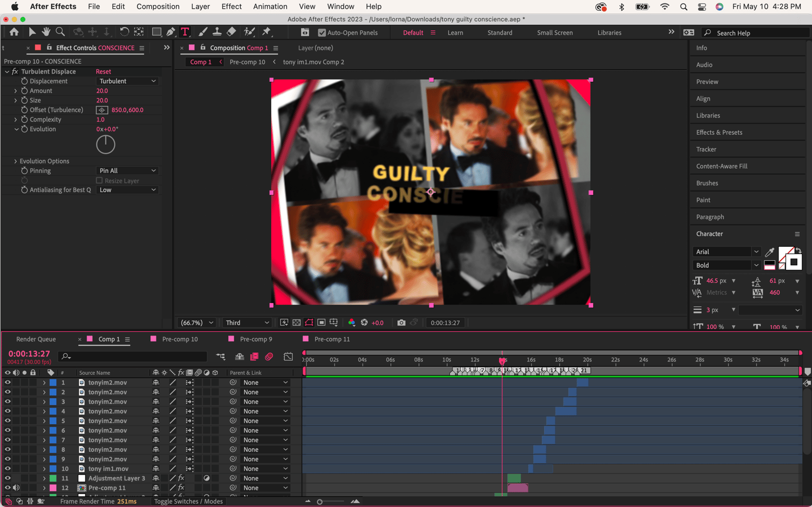Open the Arial font family dropdown
The image size is (812, 507).
coord(726,252)
